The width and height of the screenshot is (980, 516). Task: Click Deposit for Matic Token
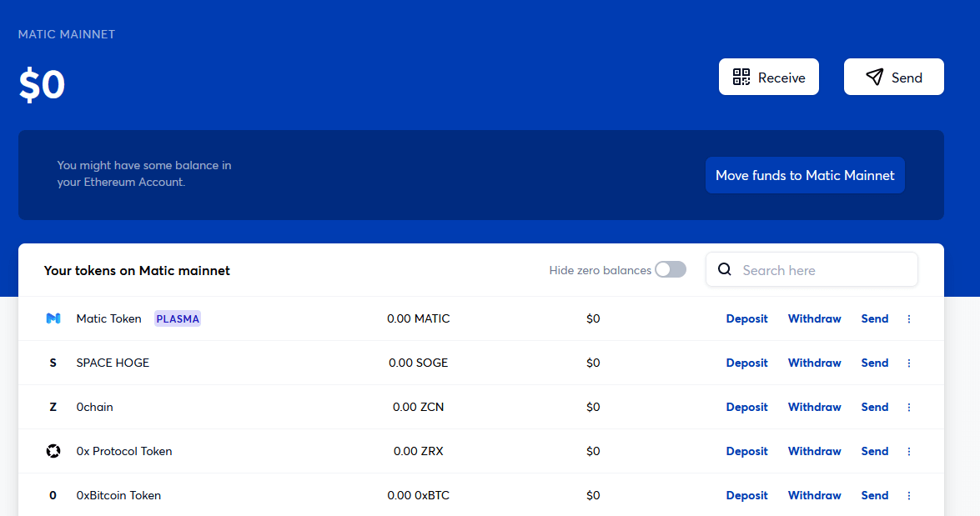(746, 318)
